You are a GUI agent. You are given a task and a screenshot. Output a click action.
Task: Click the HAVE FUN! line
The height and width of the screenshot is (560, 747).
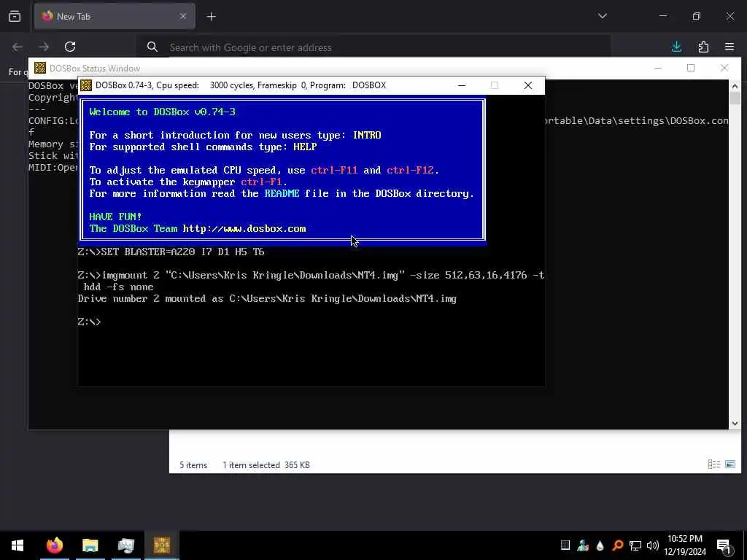coord(115,217)
